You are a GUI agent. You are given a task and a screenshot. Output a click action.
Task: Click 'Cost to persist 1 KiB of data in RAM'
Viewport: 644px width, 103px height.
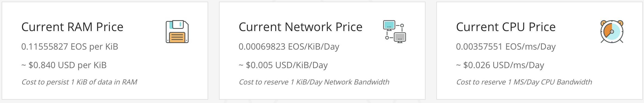[79, 82]
